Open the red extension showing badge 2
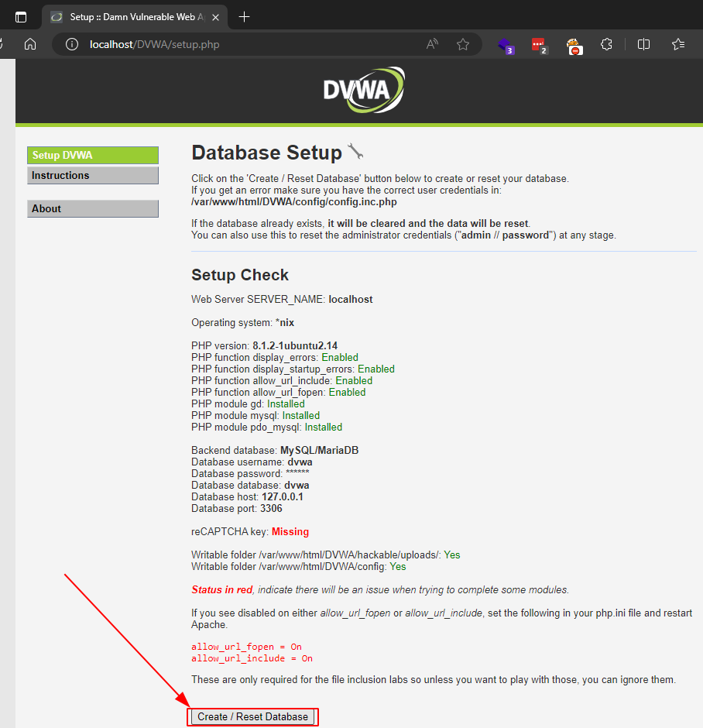Viewport: 703px width, 728px height. click(x=540, y=44)
